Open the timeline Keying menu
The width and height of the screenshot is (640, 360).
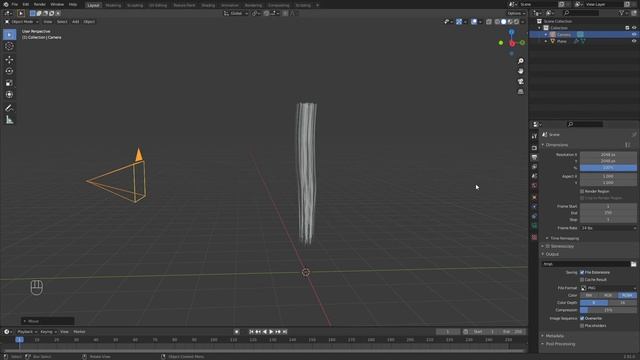coord(48,332)
